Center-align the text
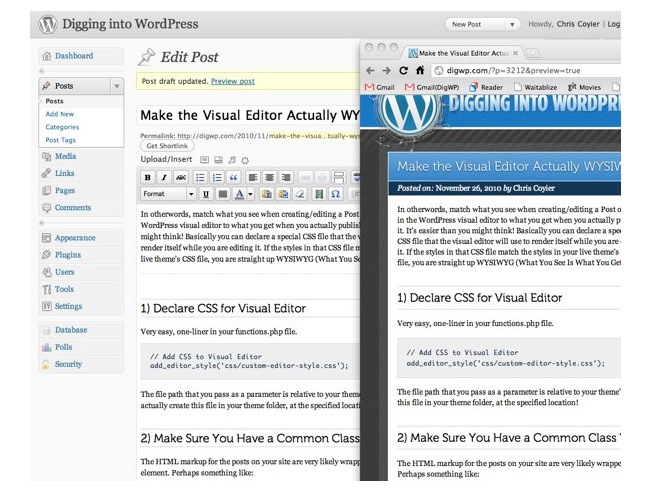 270,177
